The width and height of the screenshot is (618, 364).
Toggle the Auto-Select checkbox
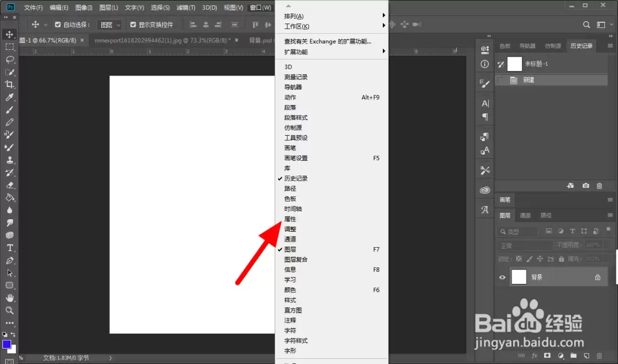tap(58, 25)
